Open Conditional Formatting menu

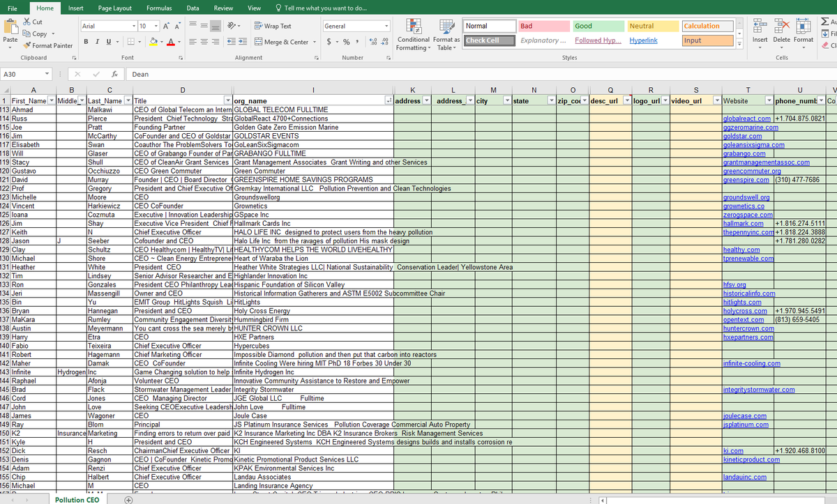[412, 35]
